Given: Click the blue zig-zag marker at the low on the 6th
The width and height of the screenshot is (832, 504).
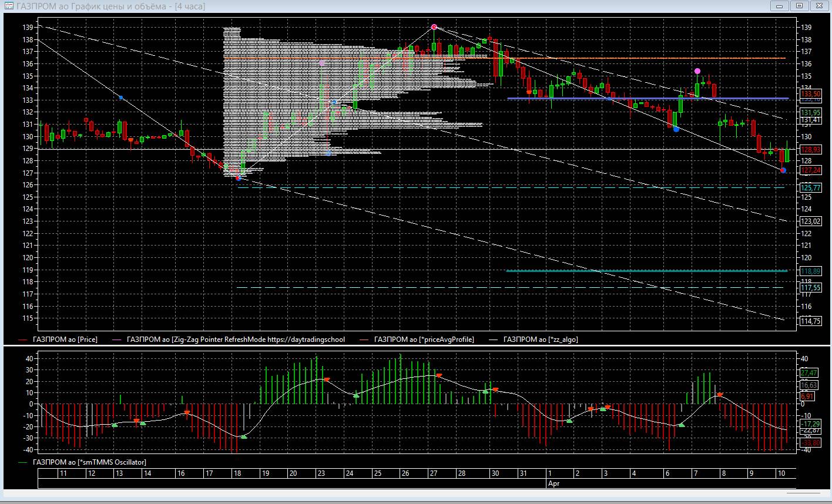Looking at the screenshot, I should (x=676, y=129).
